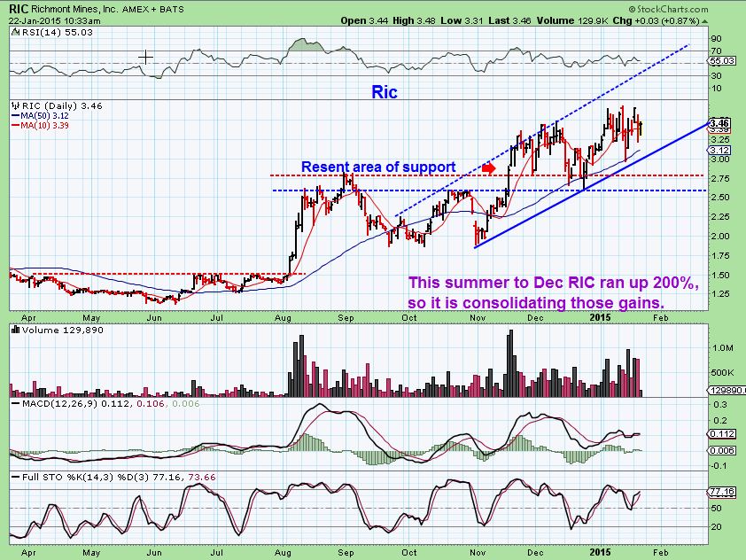
Task: Click the black line marker before MACD(12,26,9)
Action: coord(15,403)
